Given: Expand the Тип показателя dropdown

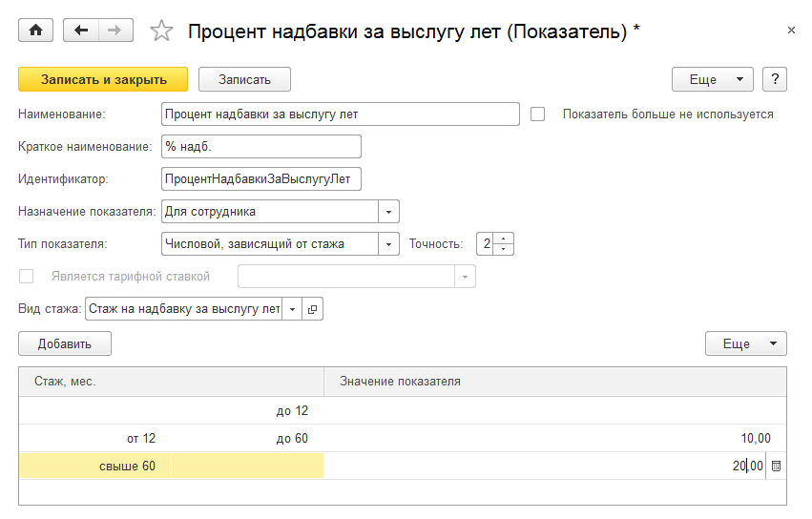Looking at the screenshot, I should click(x=388, y=244).
